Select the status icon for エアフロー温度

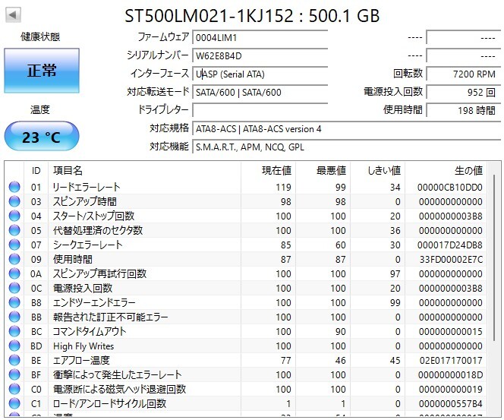[x=14, y=360]
